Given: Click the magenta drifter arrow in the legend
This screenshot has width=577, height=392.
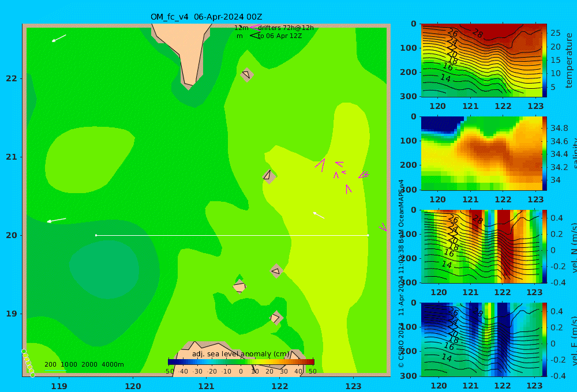Looking at the screenshot, I should (254, 27).
